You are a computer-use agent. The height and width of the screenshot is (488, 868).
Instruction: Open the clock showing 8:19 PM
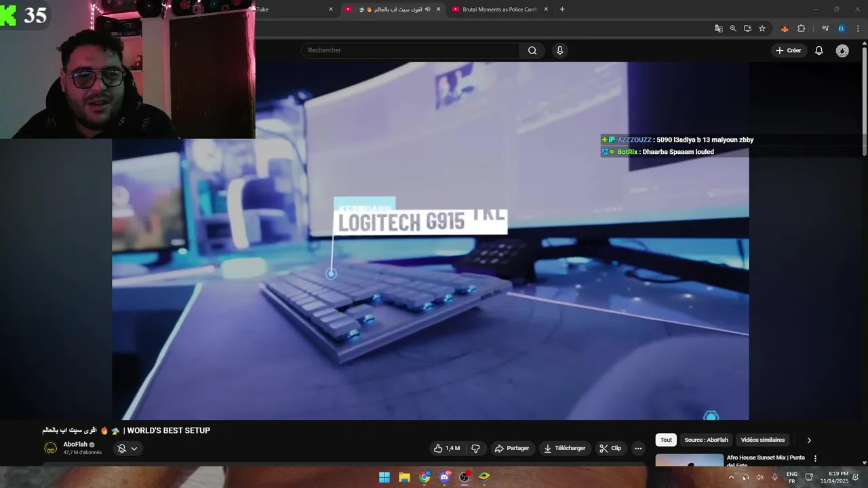pyautogui.click(x=835, y=477)
